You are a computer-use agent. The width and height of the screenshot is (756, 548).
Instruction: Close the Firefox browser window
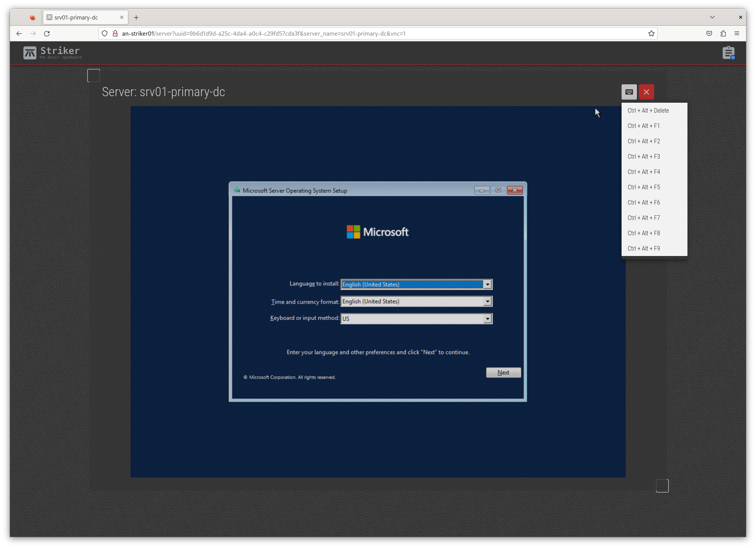click(740, 17)
